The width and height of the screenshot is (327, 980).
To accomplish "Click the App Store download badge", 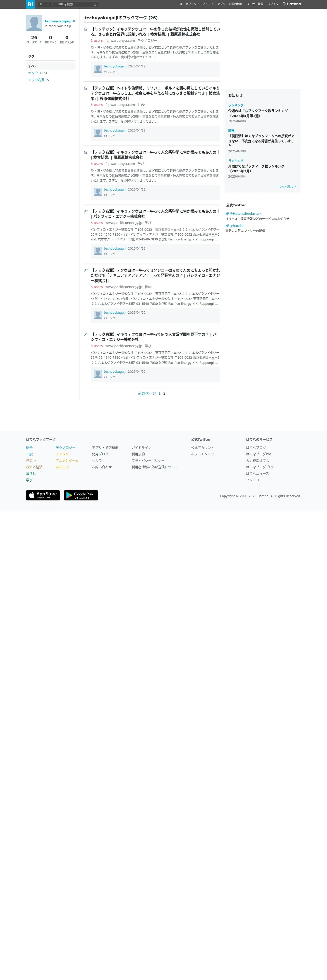I will point(43,495).
